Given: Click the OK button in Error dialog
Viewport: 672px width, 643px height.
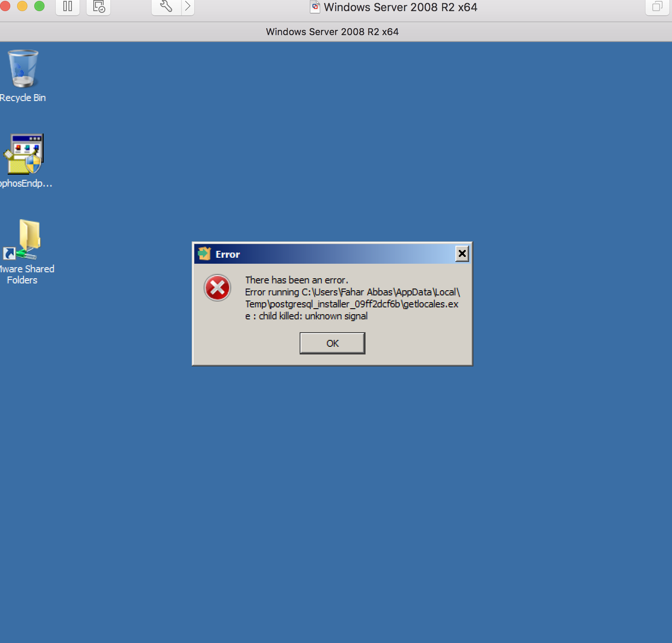Looking at the screenshot, I should pyautogui.click(x=332, y=343).
